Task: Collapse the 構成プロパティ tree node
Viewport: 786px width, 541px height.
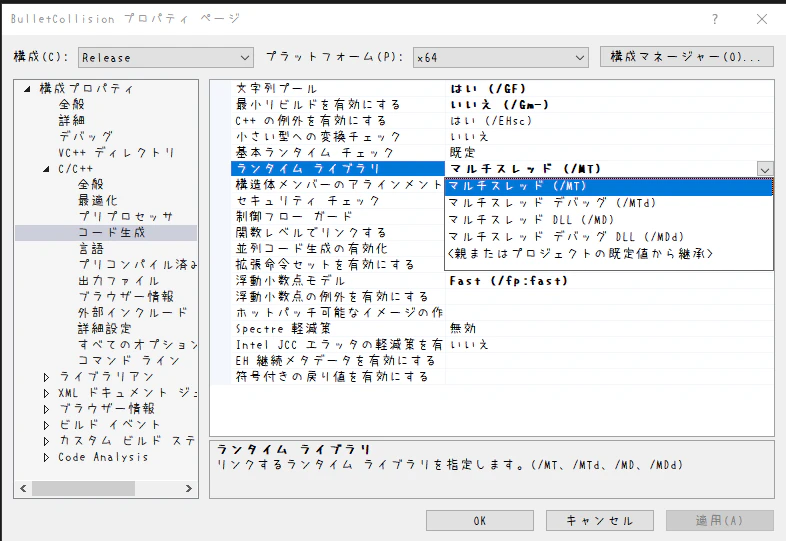Action: pyautogui.click(x=27, y=89)
